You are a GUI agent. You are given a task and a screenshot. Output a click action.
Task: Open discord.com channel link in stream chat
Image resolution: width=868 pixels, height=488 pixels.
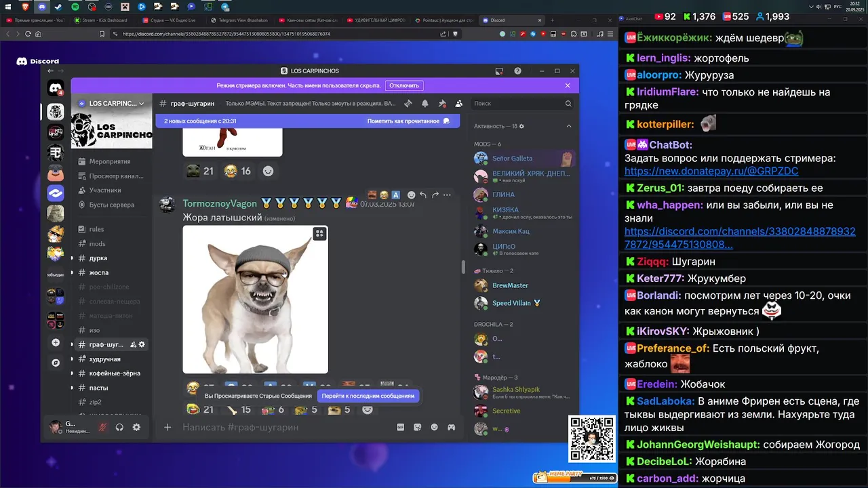(x=740, y=237)
